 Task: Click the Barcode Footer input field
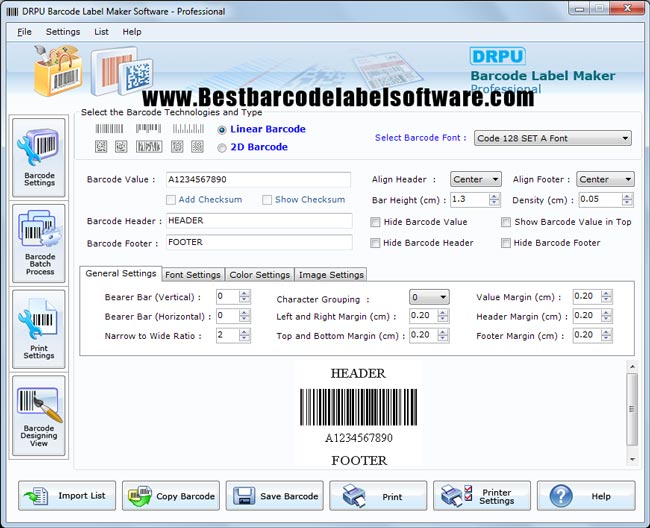coord(259,242)
